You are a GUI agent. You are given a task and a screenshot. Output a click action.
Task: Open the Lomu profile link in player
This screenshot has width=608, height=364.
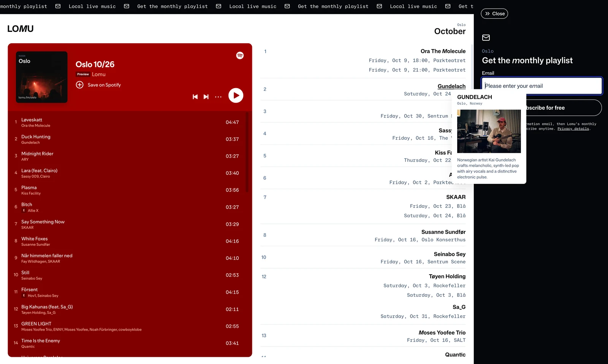pos(99,74)
